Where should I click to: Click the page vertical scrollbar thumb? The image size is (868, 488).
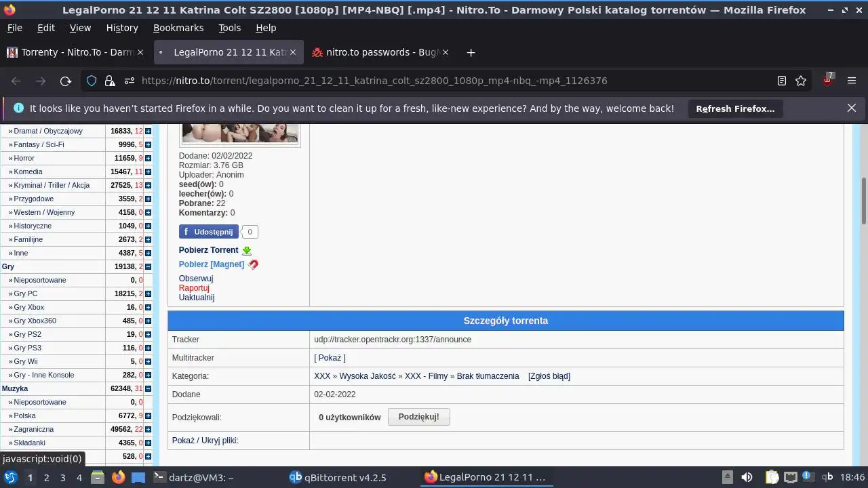(x=864, y=201)
